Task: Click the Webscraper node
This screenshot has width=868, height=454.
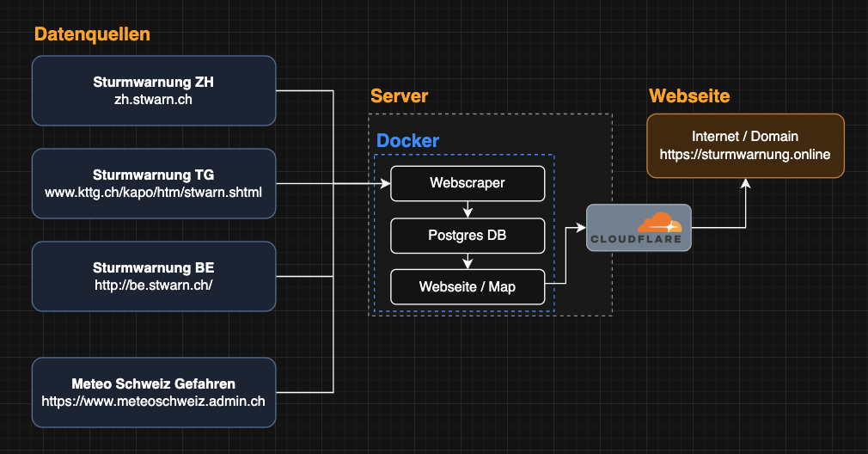Action: tap(468, 183)
